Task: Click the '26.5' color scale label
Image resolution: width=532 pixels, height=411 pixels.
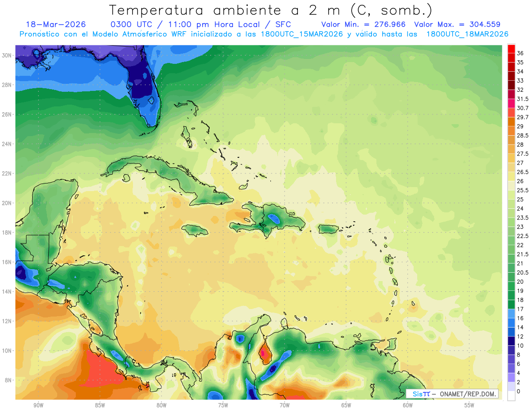Action: tap(522, 172)
